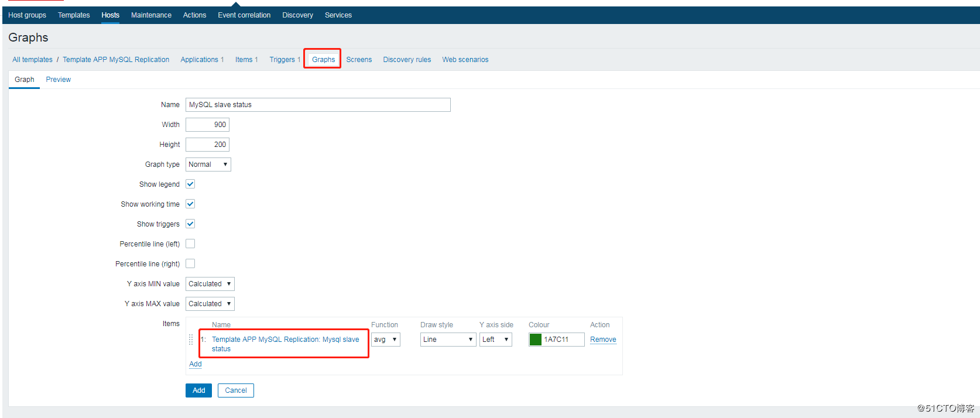Open the Left Y axis side dropdown
Screen dimensions: 980x418
(x=496, y=340)
